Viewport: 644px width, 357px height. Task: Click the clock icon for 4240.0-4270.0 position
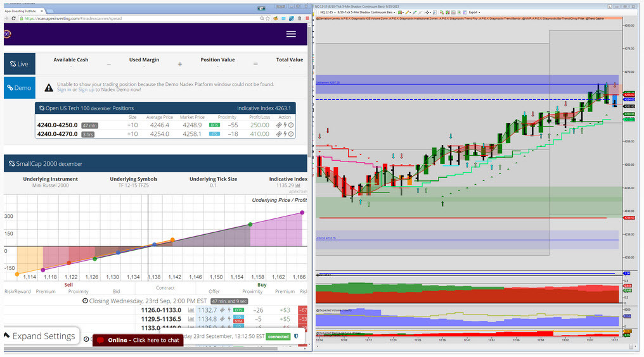pos(291,134)
